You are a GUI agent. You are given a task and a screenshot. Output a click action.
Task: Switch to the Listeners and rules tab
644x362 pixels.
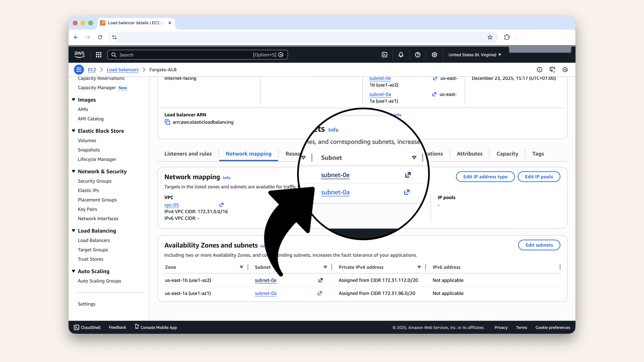coord(188,154)
